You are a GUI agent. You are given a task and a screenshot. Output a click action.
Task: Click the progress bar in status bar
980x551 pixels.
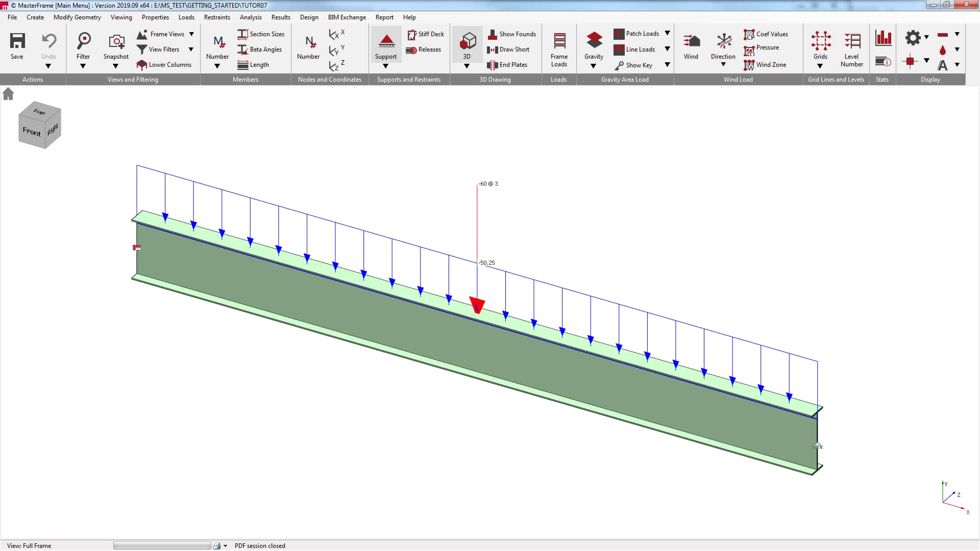(x=161, y=545)
